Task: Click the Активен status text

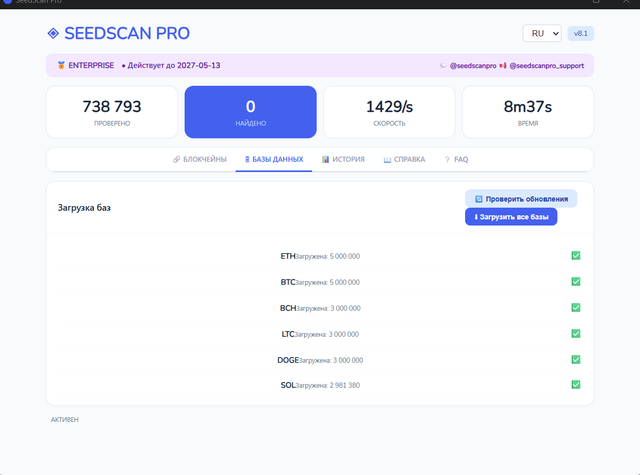Action: [x=64, y=420]
